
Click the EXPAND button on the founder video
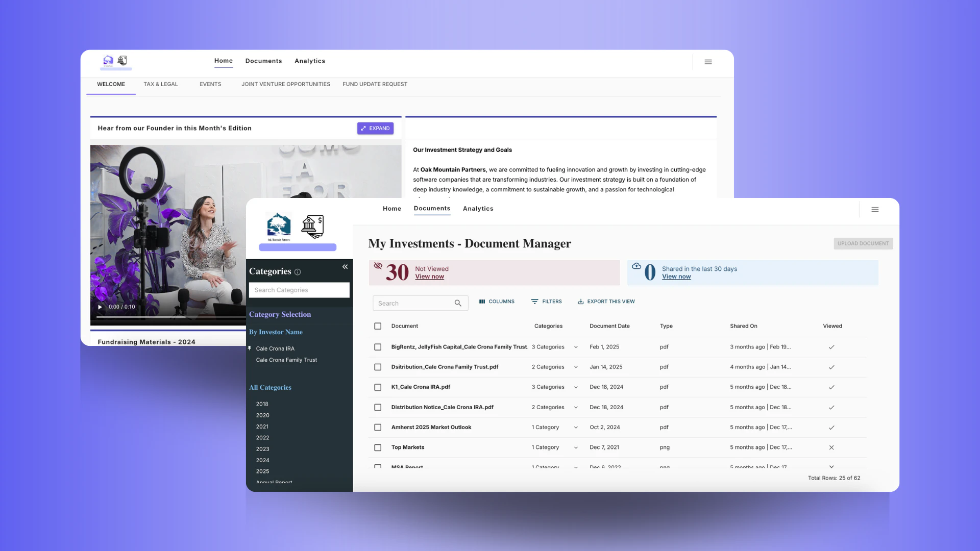pos(375,128)
